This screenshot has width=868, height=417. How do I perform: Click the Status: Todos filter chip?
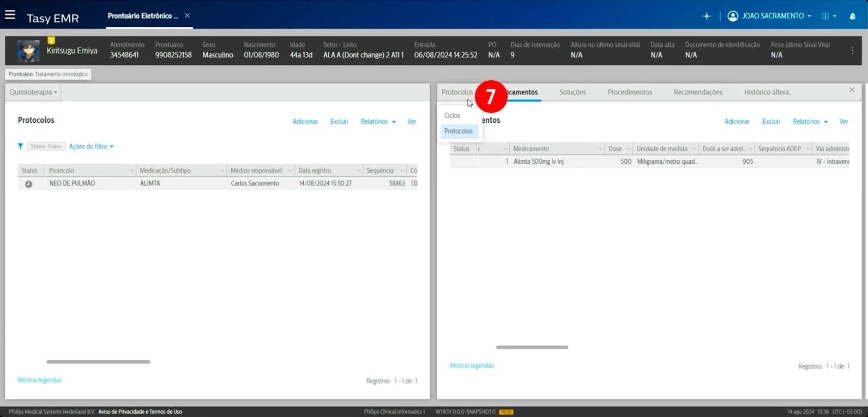(x=46, y=146)
